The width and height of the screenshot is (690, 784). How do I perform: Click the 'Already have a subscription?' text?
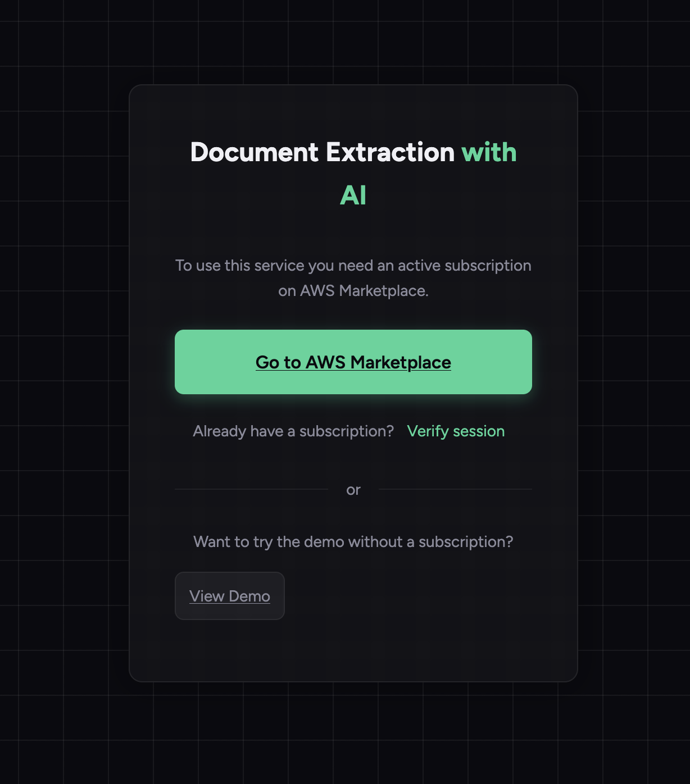[293, 431]
